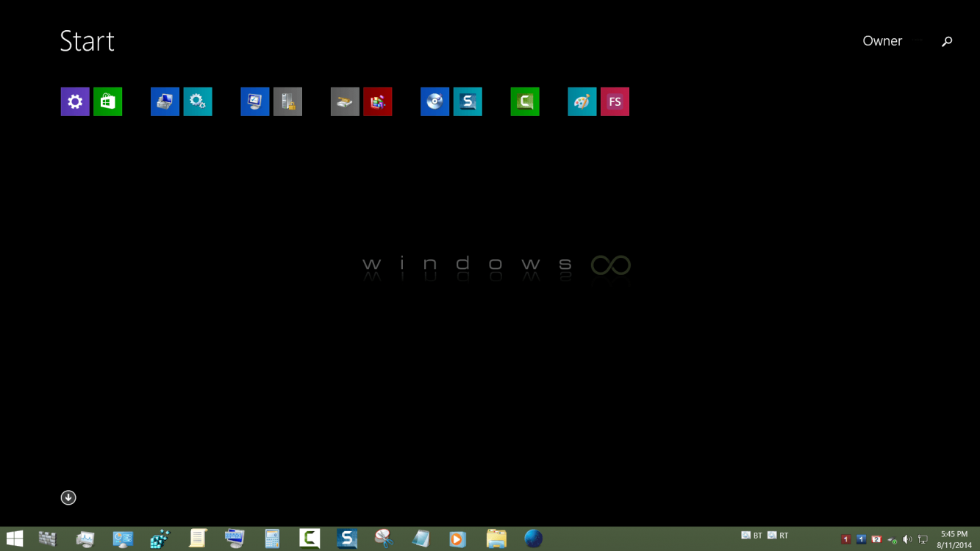
Task: Open the blue disc tile
Action: point(434,102)
